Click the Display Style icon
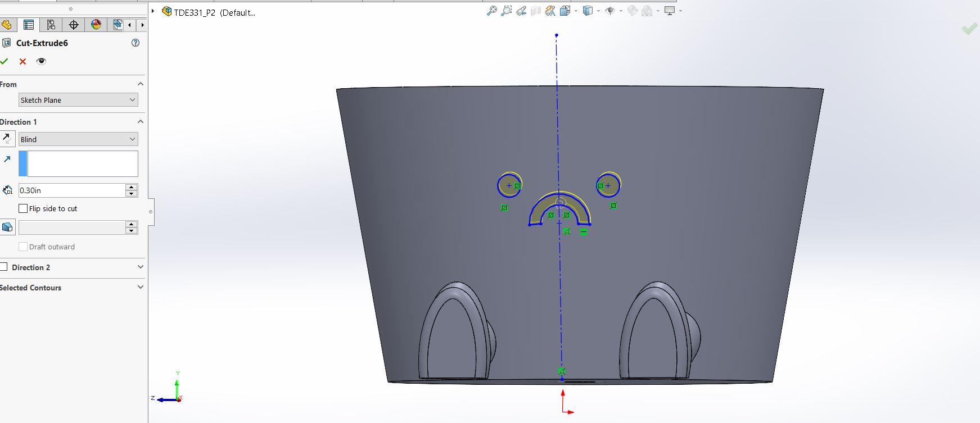Image resolution: width=980 pixels, height=423 pixels. (588, 11)
